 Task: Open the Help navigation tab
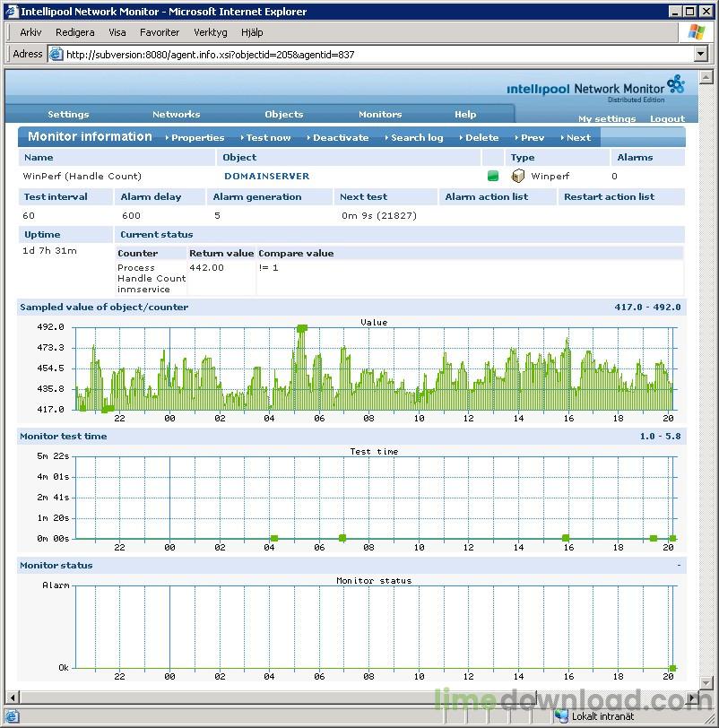[x=465, y=114]
